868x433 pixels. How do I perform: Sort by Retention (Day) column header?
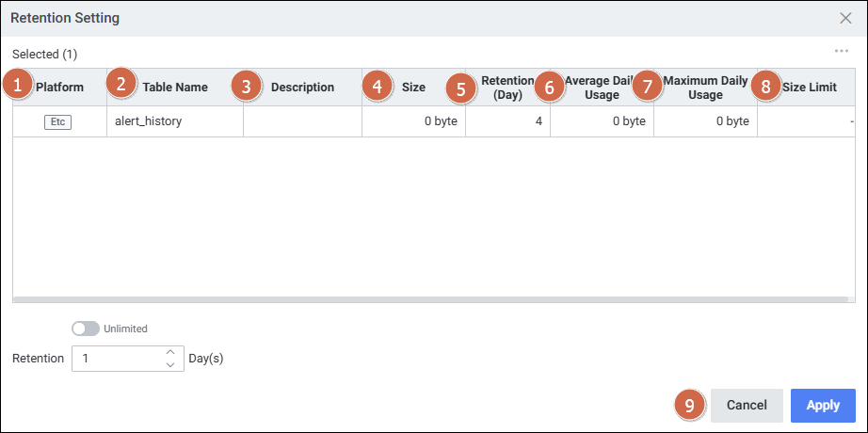pyautogui.click(x=507, y=88)
